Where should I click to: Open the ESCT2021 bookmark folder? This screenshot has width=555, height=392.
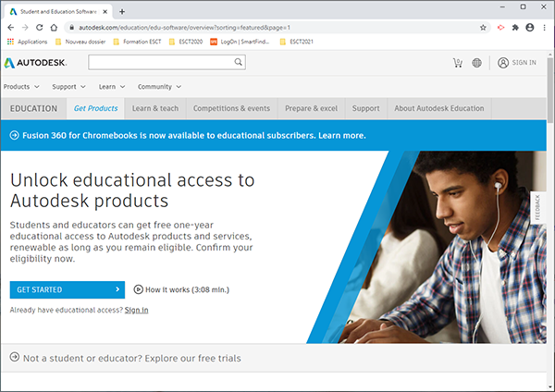point(297,42)
